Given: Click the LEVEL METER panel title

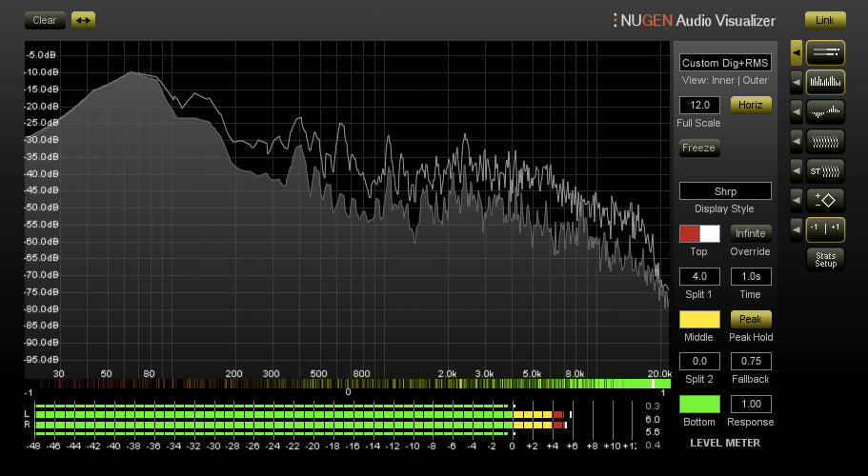Looking at the screenshot, I should click(x=725, y=443).
